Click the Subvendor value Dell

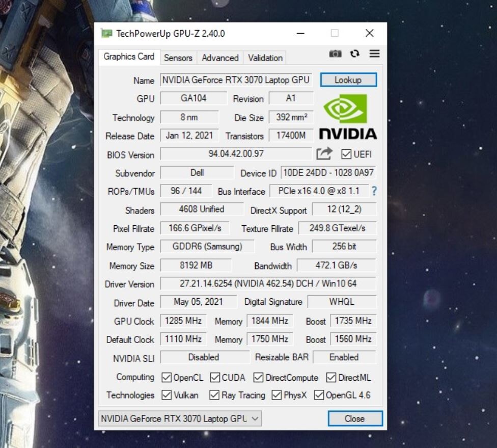coord(197,173)
